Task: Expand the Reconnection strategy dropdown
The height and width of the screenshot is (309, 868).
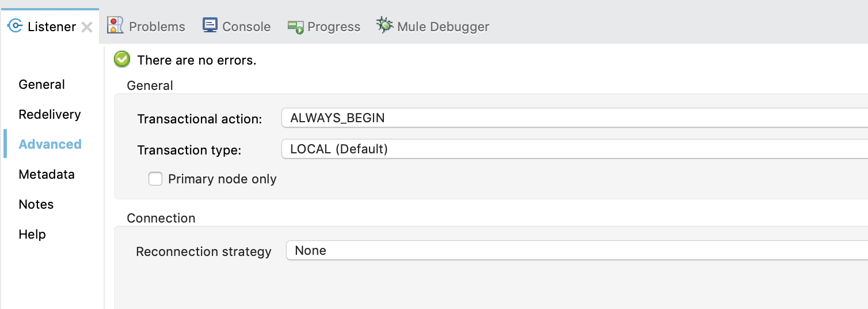Action: [577, 250]
